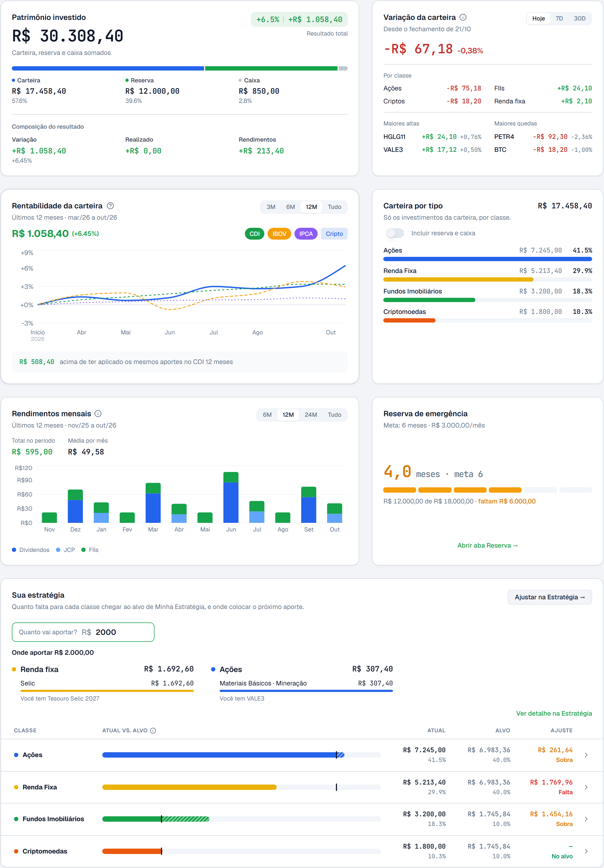
Task: Expand Fundos Imobiliários strategy row chevron
Action: (x=586, y=819)
